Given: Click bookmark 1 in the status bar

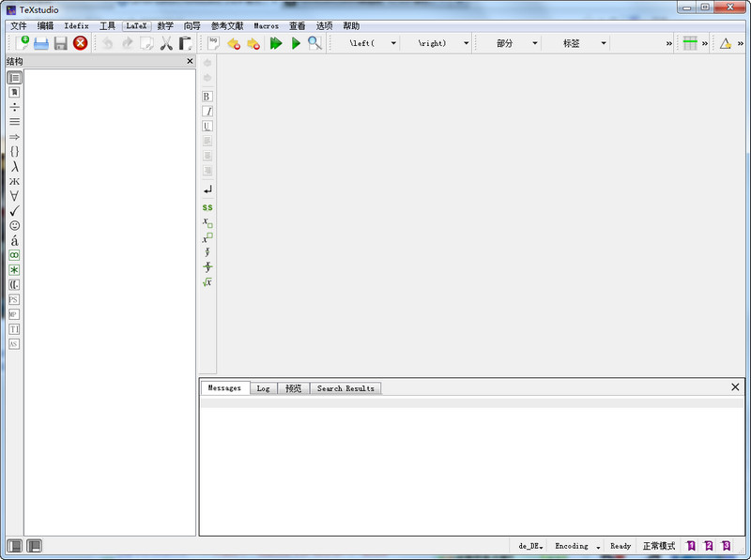Looking at the screenshot, I should 692,545.
